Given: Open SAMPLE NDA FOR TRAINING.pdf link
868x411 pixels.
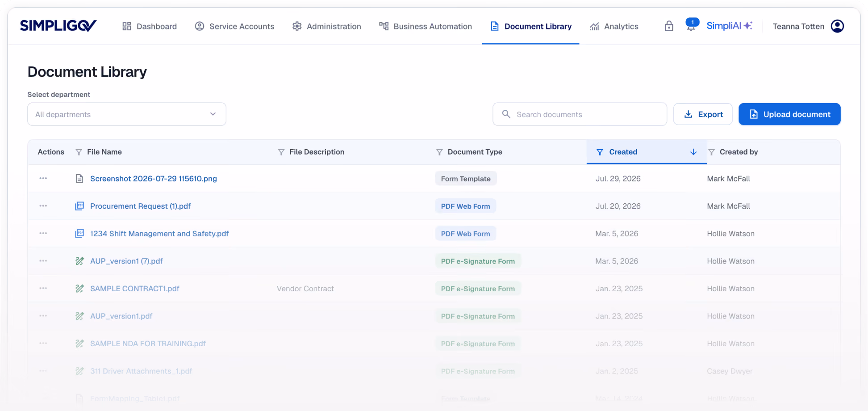Looking at the screenshot, I should [148, 344].
